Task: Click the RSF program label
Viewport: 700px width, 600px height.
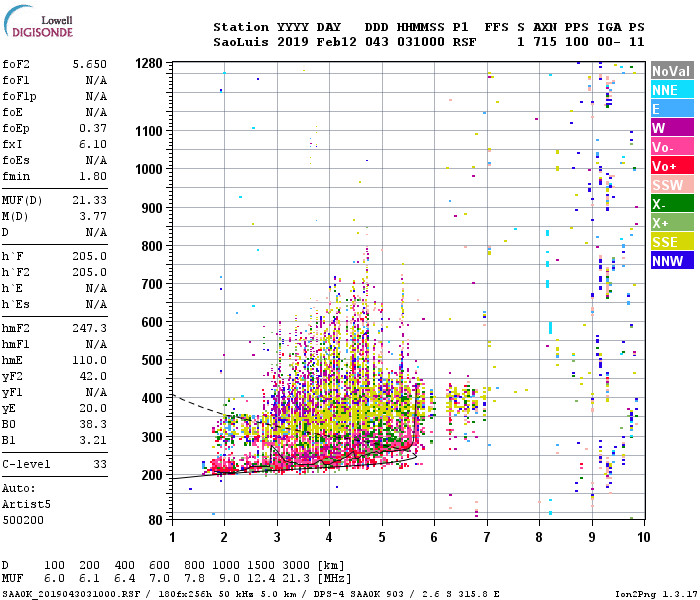Action: tap(465, 42)
